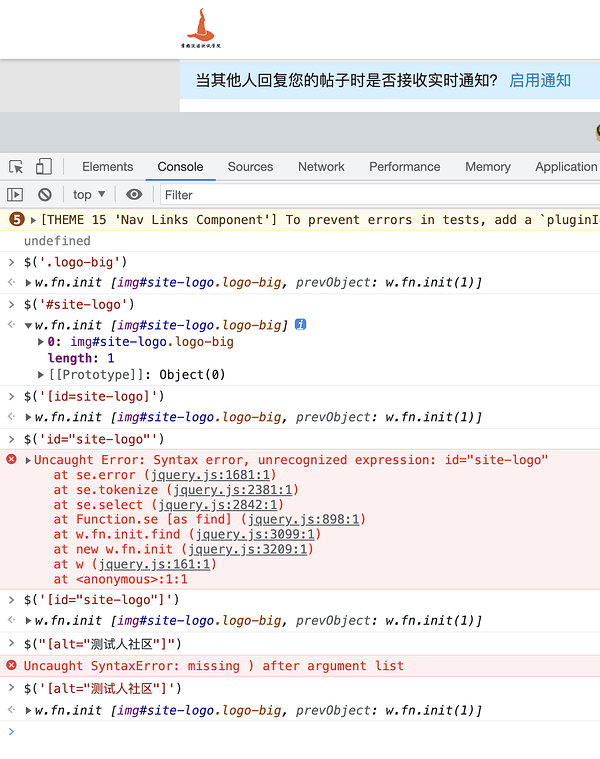Expand the 0: img#site-logo.logo-big entry
This screenshot has width=600, height=759.
41,342
